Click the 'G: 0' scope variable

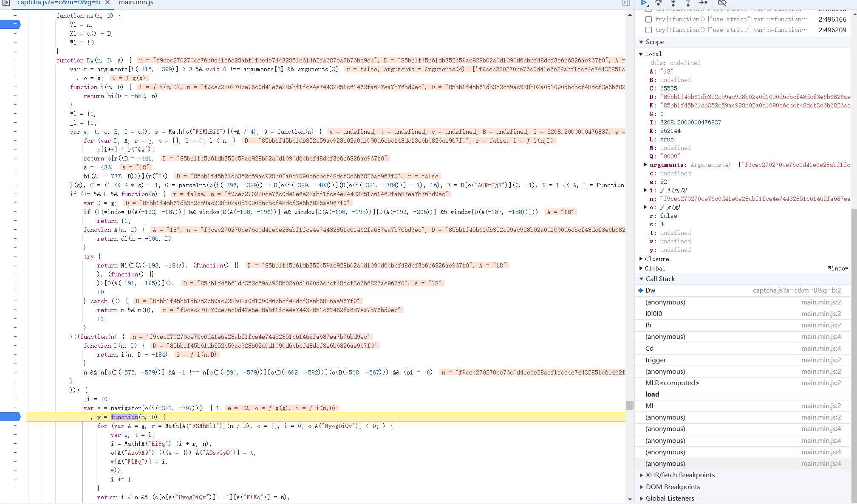(656, 114)
